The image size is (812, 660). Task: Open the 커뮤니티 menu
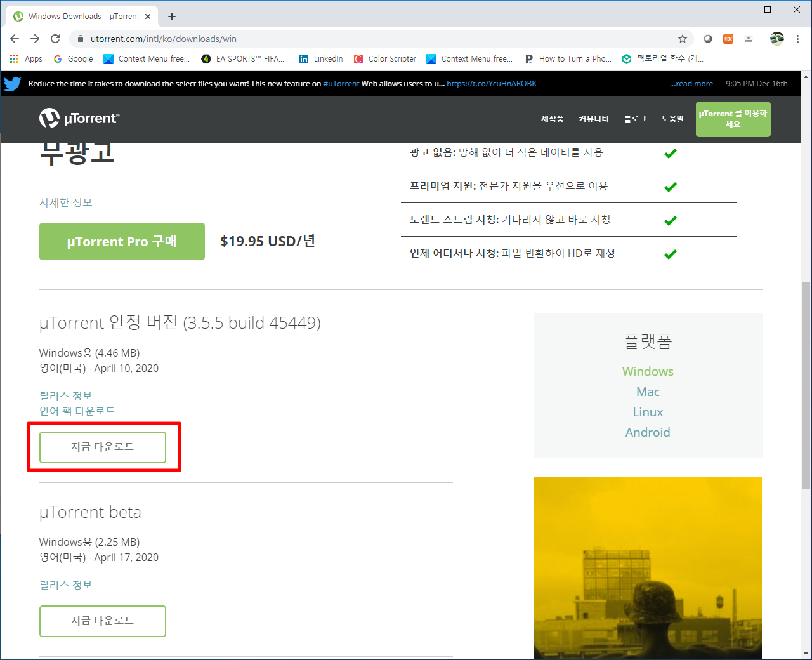(594, 119)
